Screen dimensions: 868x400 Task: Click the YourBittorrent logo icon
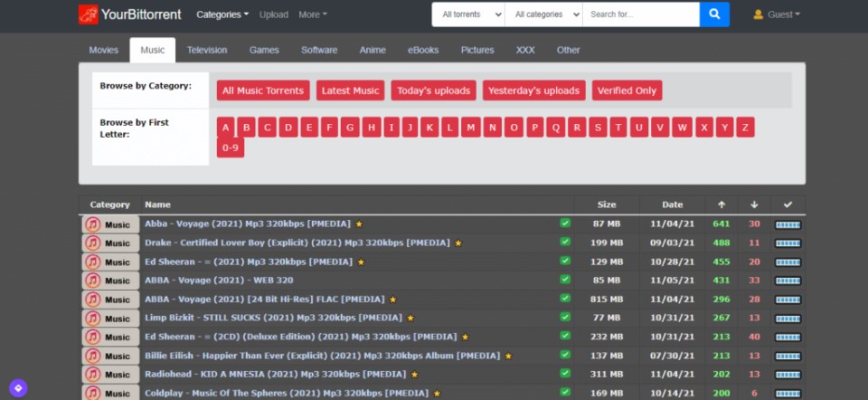[x=88, y=14]
